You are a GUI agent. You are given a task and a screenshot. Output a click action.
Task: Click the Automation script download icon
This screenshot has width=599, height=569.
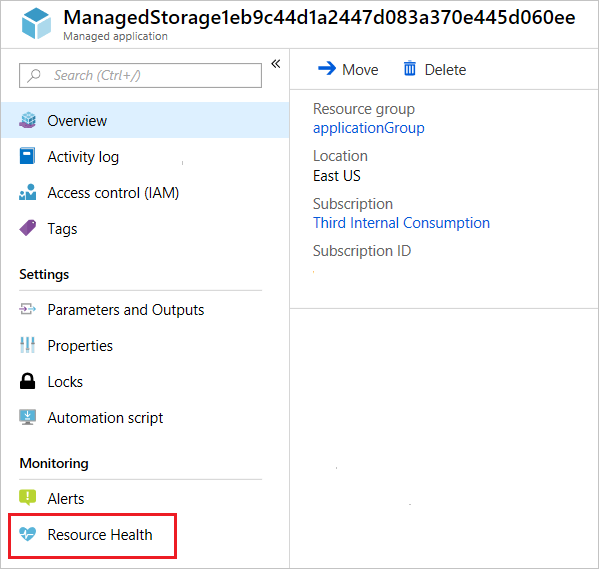pos(28,417)
